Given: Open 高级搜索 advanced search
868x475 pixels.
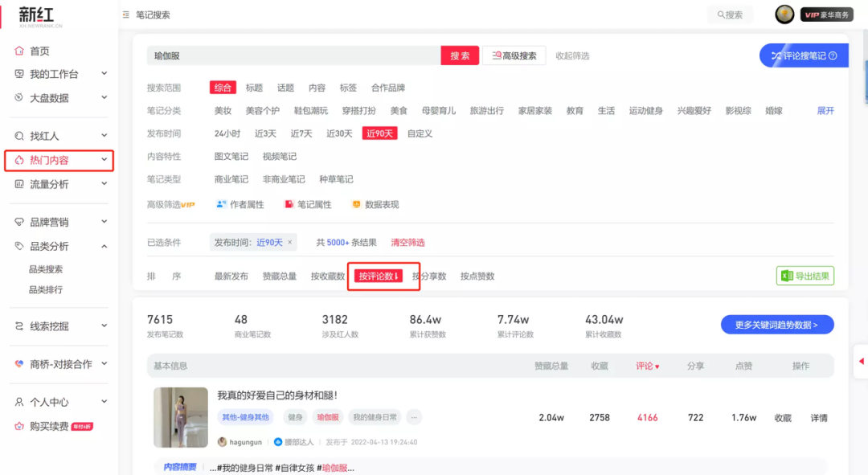Looking at the screenshot, I should coord(514,55).
